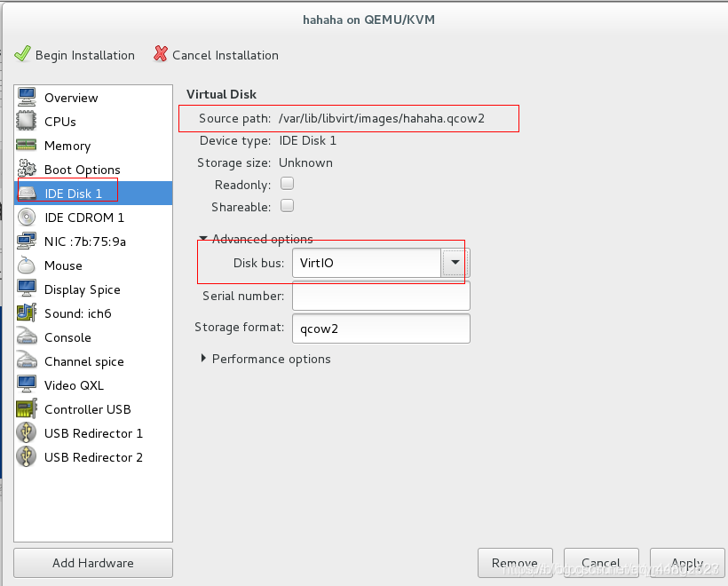Enable the Readonly checkbox

click(x=287, y=184)
